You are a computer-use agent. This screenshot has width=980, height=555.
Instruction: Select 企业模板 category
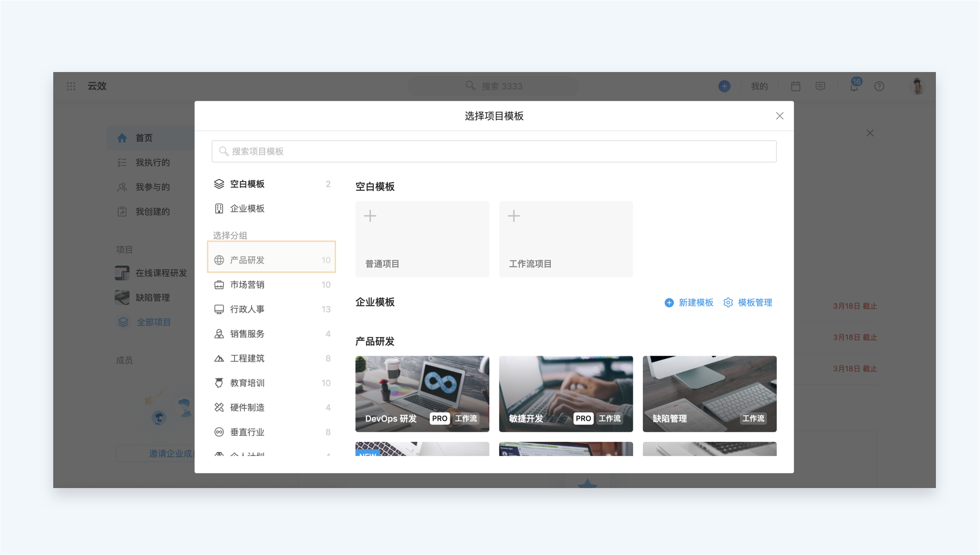coord(272,209)
